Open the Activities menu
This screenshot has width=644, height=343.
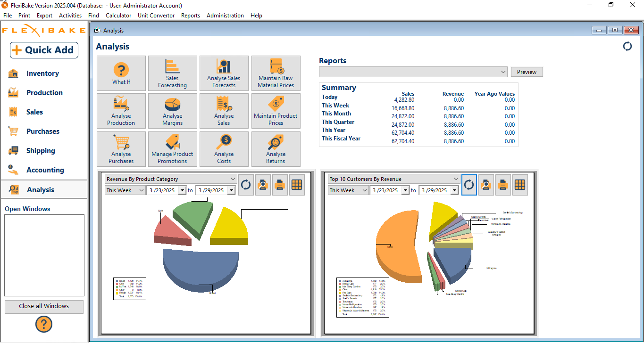70,16
